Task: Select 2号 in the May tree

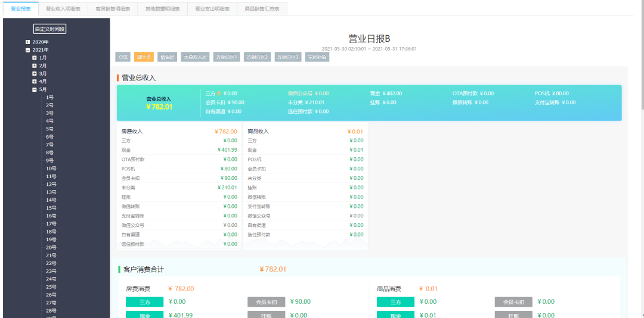Action: click(x=49, y=105)
